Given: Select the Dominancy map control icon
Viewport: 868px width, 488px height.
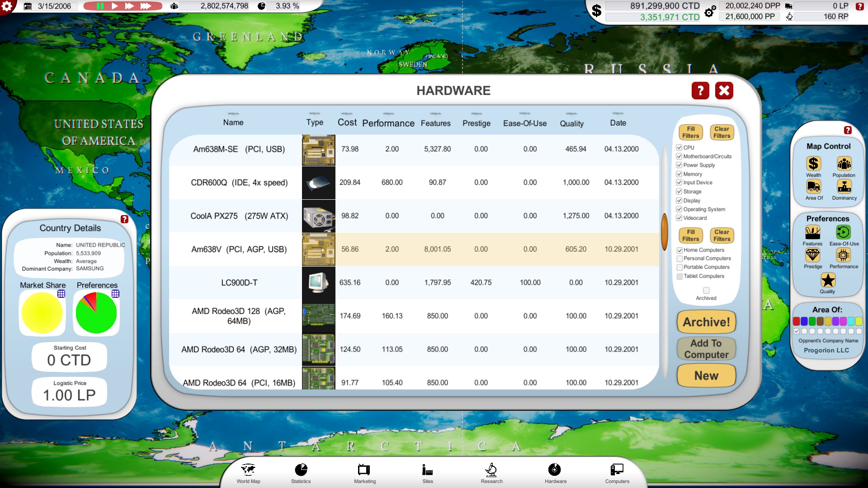Looking at the screenshot, I should coord(844,187).
